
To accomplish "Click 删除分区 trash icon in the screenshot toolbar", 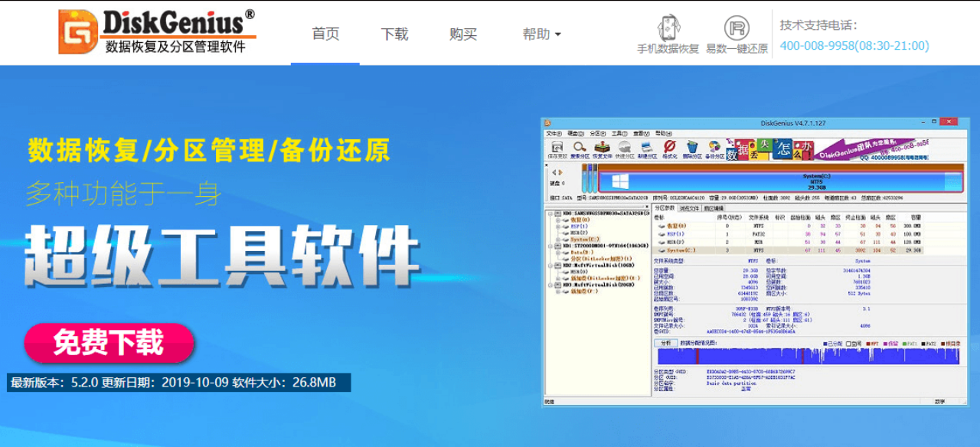I will coord(692,149).
